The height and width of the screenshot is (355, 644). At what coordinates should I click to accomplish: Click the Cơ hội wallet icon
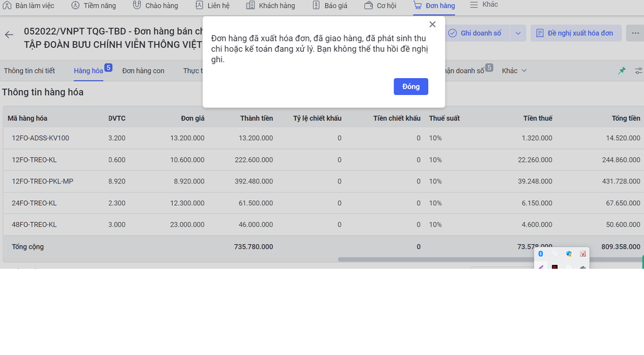[369, 5]
